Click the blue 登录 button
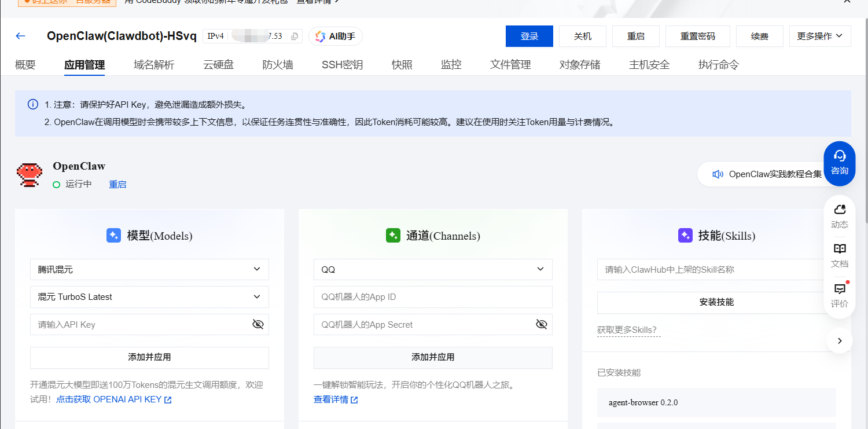 [x=529, y=36]
